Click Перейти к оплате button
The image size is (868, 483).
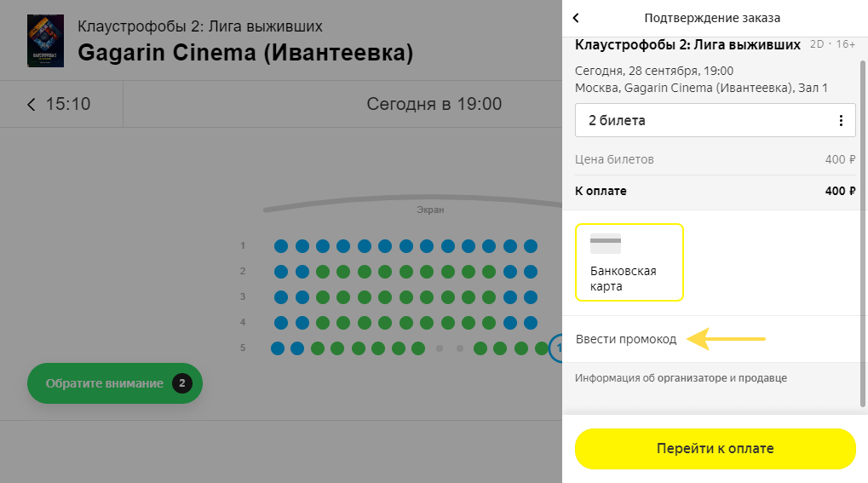tap(716, 449)
